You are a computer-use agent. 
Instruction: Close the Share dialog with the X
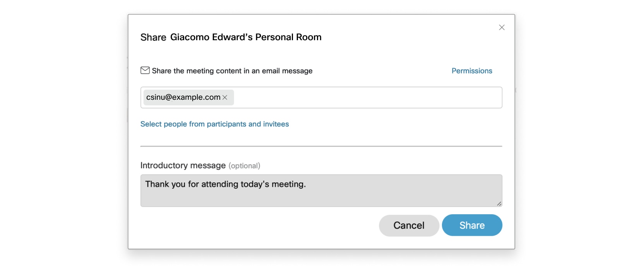coord(502,27)
